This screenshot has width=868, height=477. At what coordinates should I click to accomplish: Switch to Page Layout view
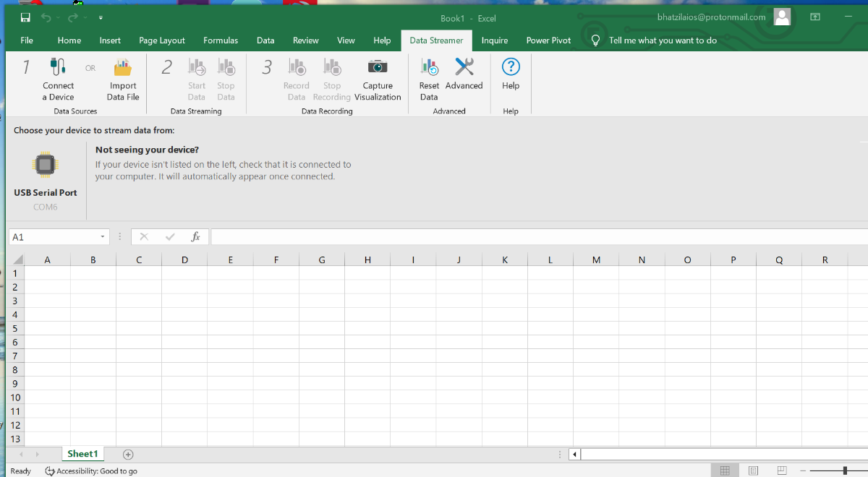753,470
